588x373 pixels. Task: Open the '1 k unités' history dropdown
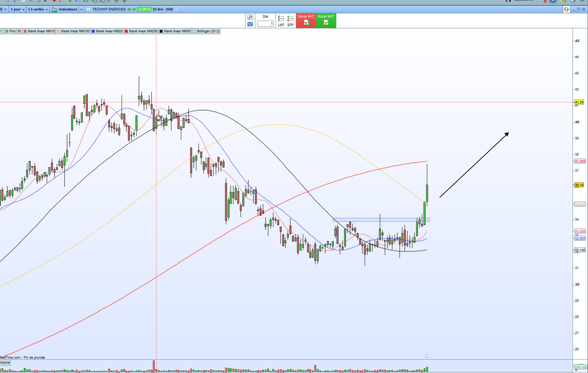pyautogui.click(x=38, y=9)
